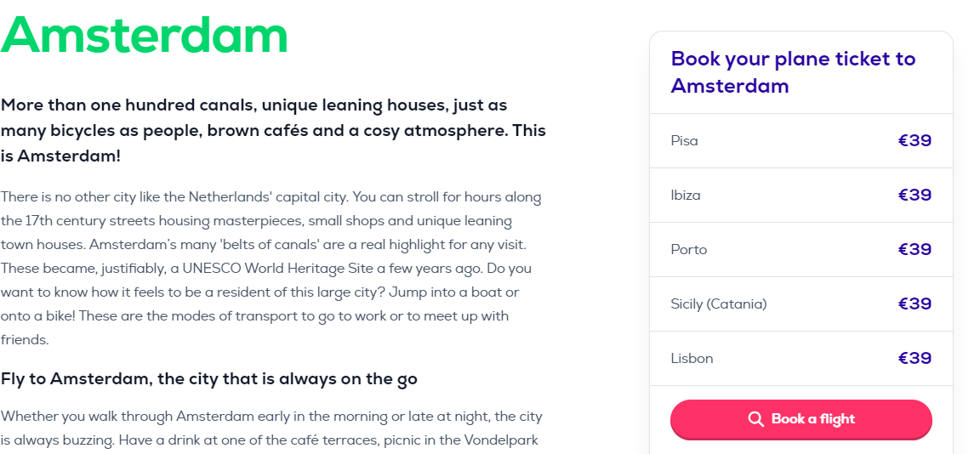The height and width of the screenshot is (454, 980).
Task: Click the Book your plane ticket to Amsterdam heading
Action: click(x=793, y=71)
